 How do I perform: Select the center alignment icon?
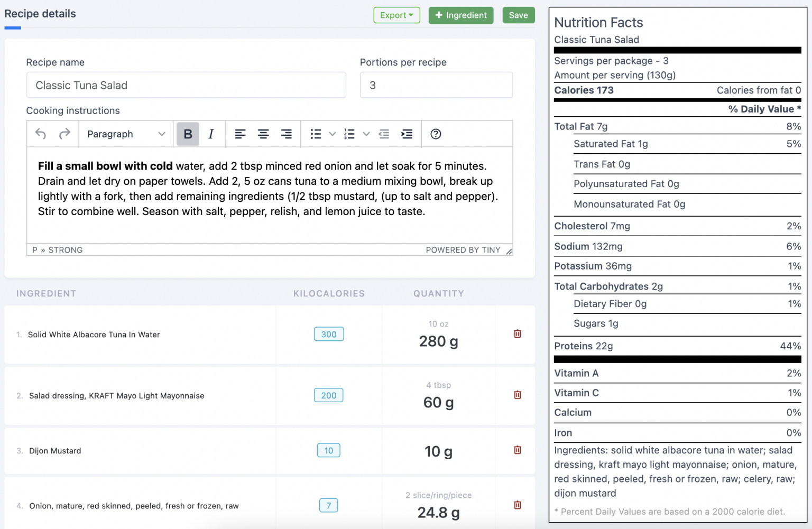(263, 134)
